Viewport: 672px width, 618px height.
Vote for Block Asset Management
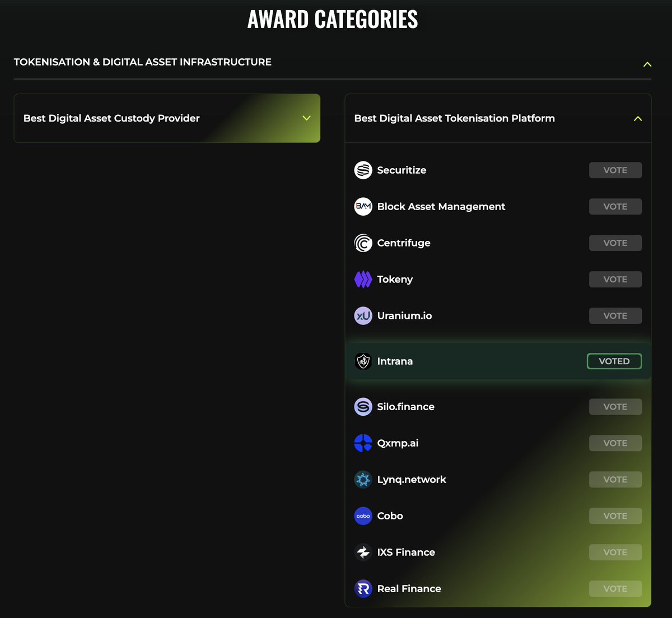[615, 207]
